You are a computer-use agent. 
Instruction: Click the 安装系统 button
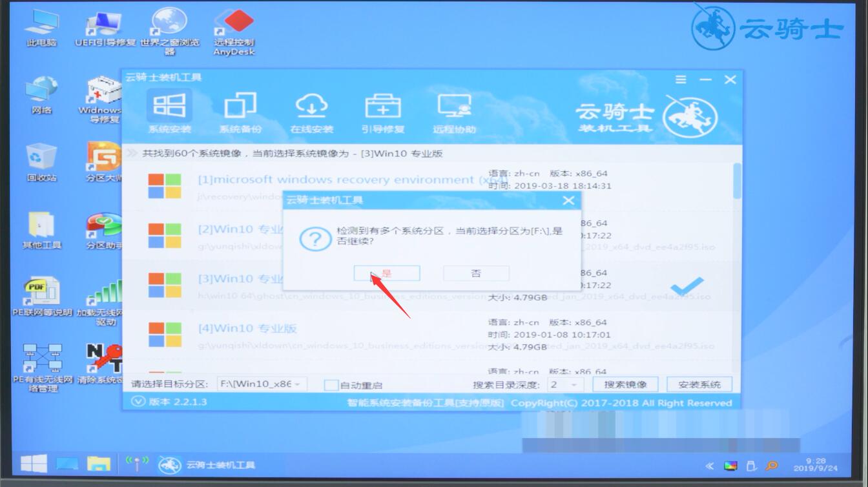(699, 384)
